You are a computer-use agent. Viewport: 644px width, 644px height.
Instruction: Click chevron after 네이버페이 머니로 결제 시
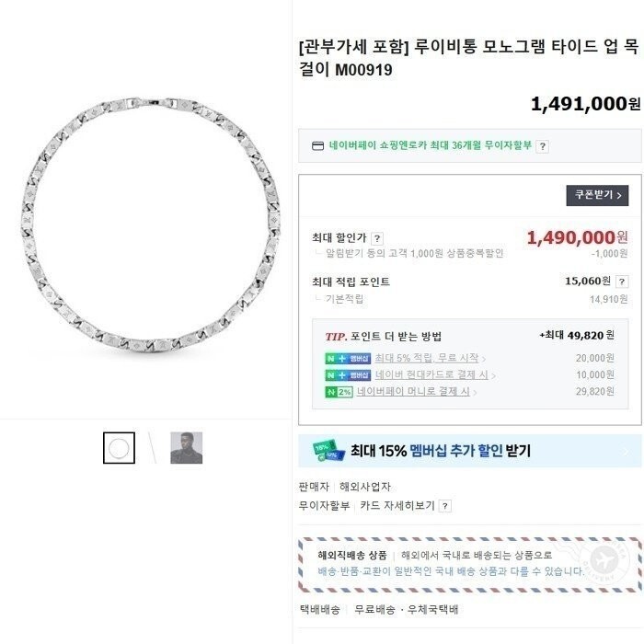(x=476, y=393)
